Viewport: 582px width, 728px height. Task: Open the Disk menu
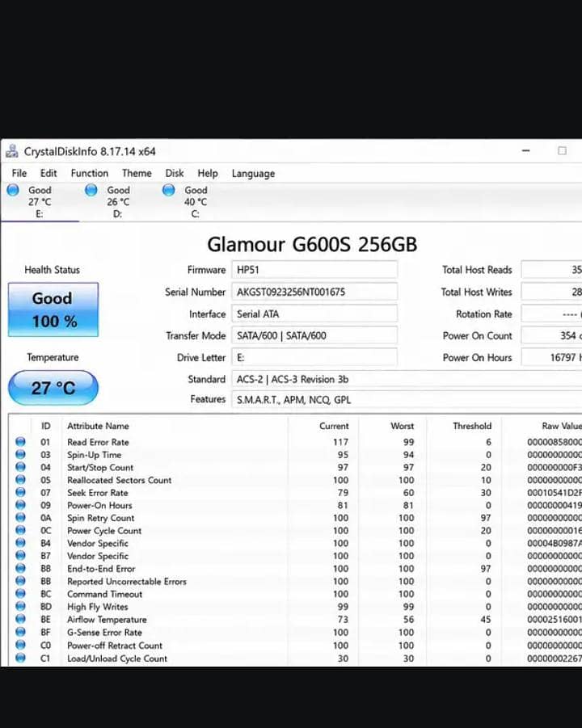[174, 173]
